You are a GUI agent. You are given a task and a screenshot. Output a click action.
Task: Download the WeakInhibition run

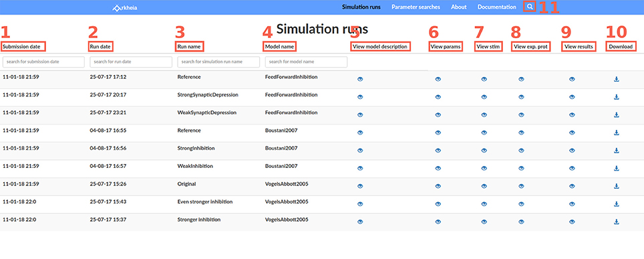[616, 169]
